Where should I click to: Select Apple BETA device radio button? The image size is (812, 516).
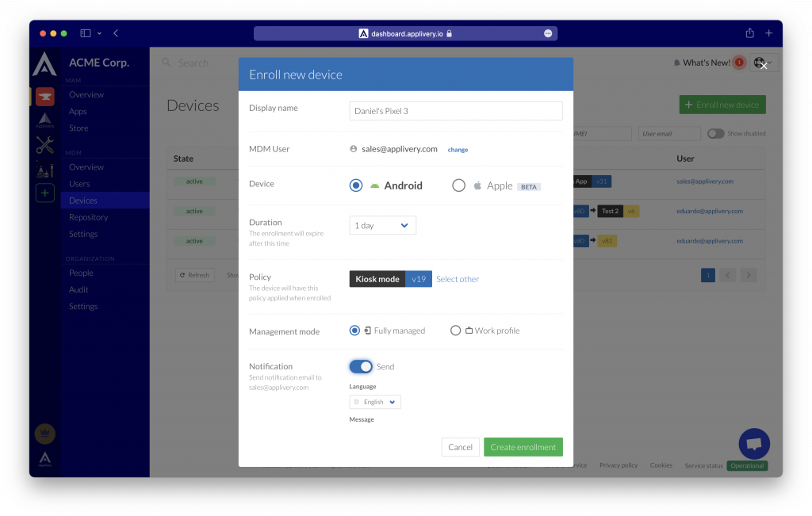pos(458,185)
